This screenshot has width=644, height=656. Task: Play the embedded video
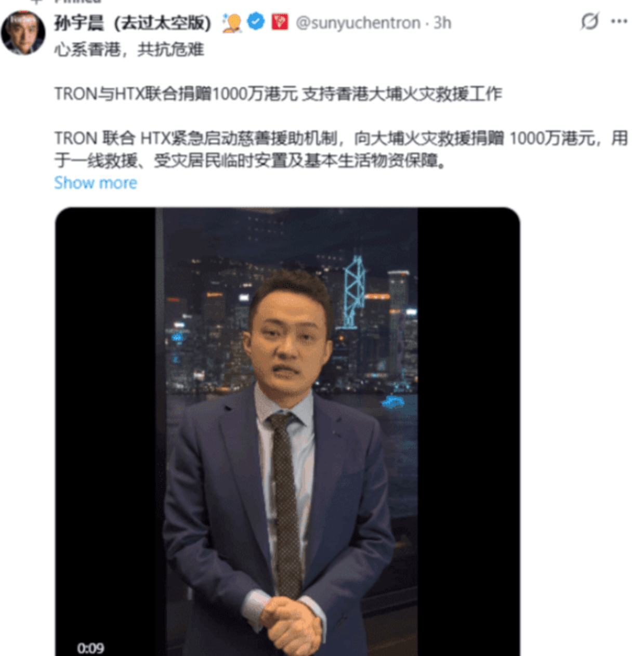pyautogui.click(x=287, y=431)
